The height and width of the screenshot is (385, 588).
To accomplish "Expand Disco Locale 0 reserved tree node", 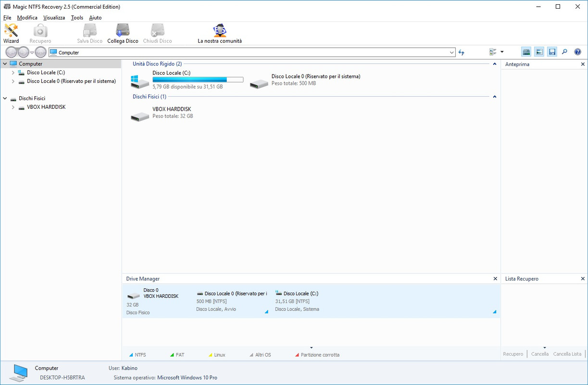I will pos(13,81).
